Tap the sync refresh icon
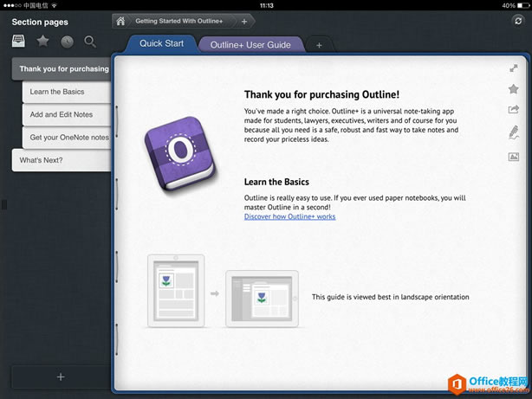This screenshot has height=399, width=532. pos(519,21)
